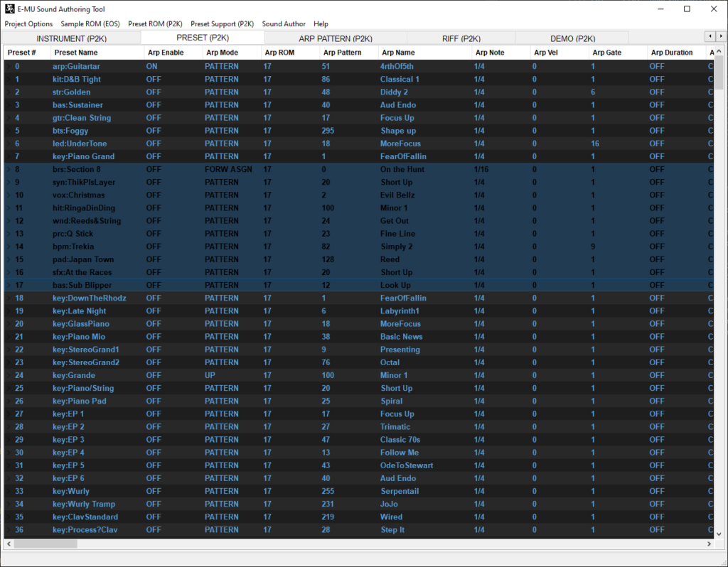Viewport: 728px width, 567px height.
Task: Select the preset name key:ClavStandard
Action: (85, 517)
